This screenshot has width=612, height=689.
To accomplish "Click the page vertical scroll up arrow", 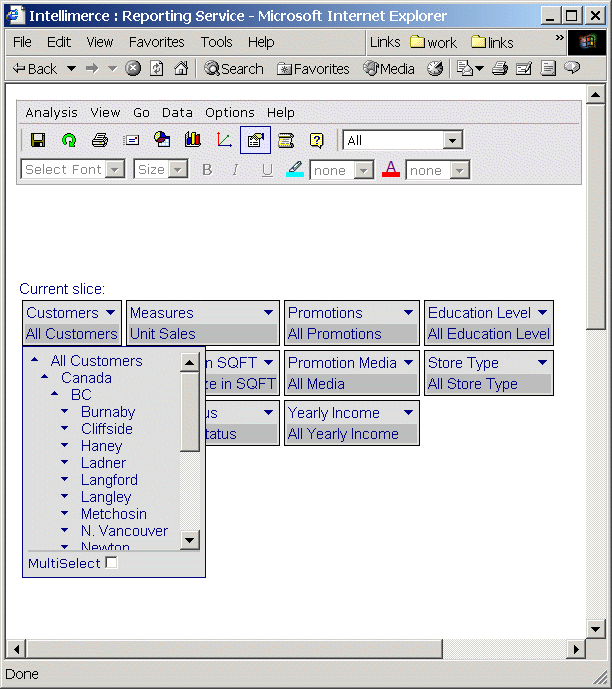I will pos(595,94).
